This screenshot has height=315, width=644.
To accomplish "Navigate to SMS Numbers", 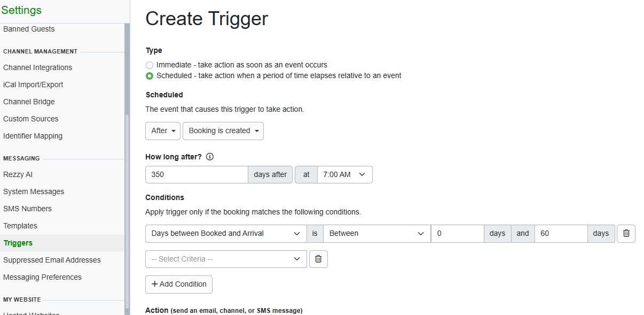I will click(27, 209).
